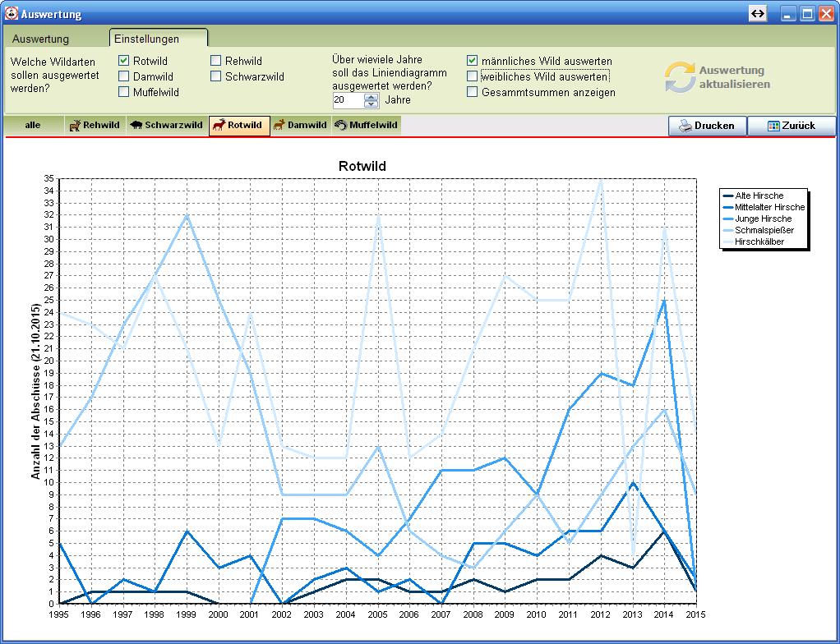Click the Jahre number input field
Viewport: 840px width, 644px height.
[x=347, y=100]
